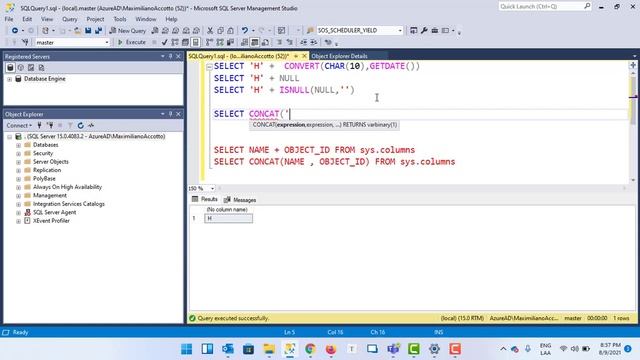This screenshot has height=360, width=640.
Task: Select the XEvent Profiler node
Action: (x=51, y=221)
